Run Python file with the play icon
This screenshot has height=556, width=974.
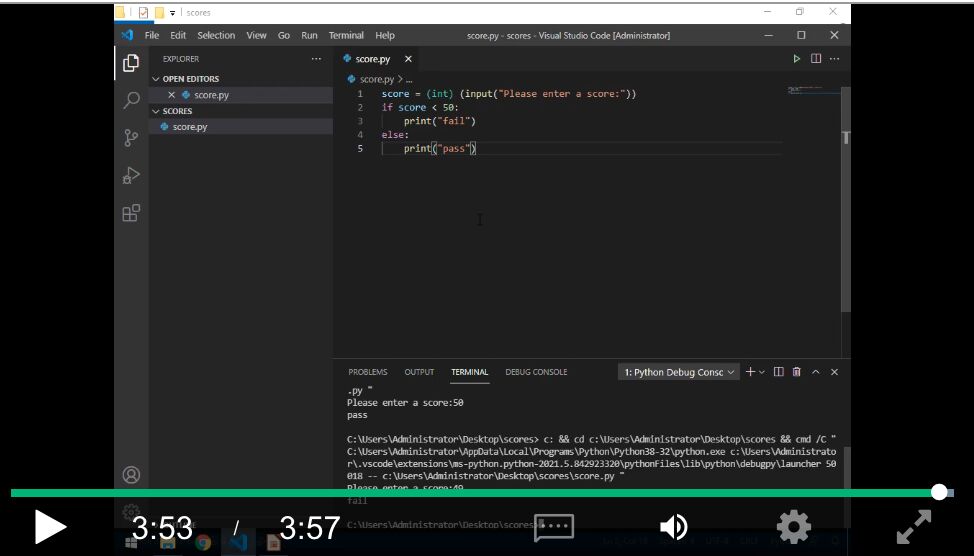(797, 59)
